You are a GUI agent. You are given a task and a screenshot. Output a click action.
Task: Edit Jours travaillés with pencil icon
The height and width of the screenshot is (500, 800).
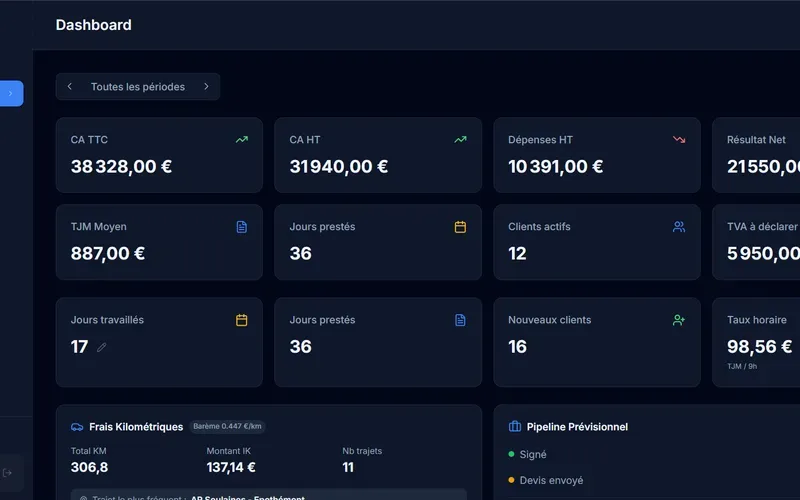point(102,347)
